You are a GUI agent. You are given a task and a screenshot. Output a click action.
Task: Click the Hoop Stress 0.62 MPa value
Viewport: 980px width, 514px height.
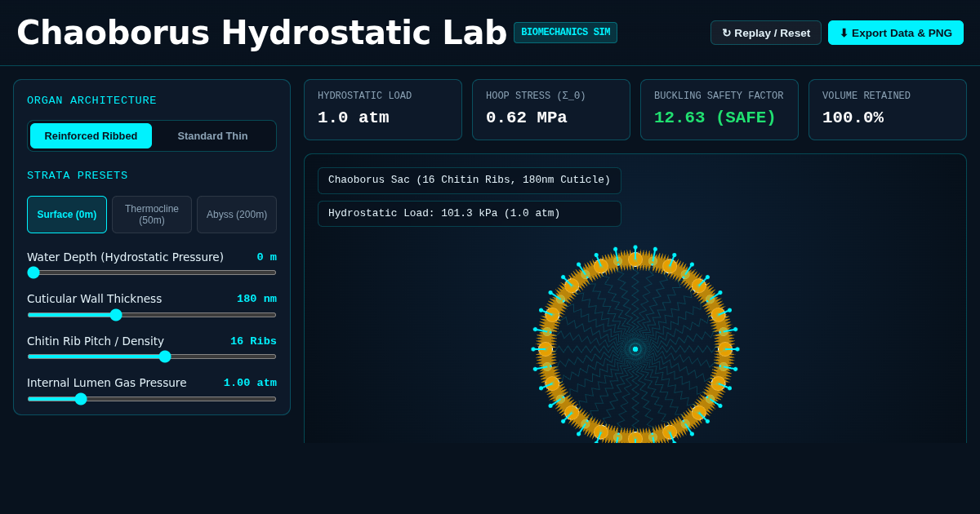(x=526, y=117)
